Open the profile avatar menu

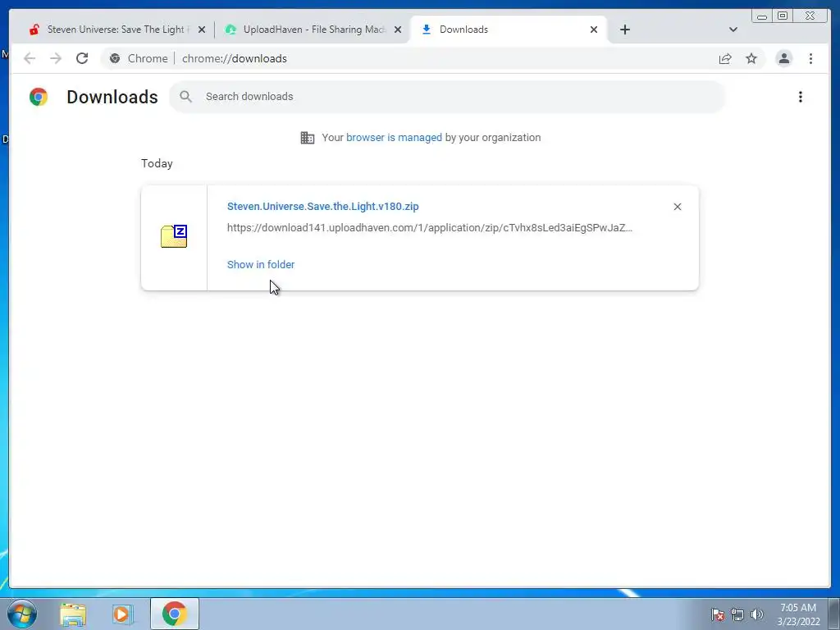point(783,58)
